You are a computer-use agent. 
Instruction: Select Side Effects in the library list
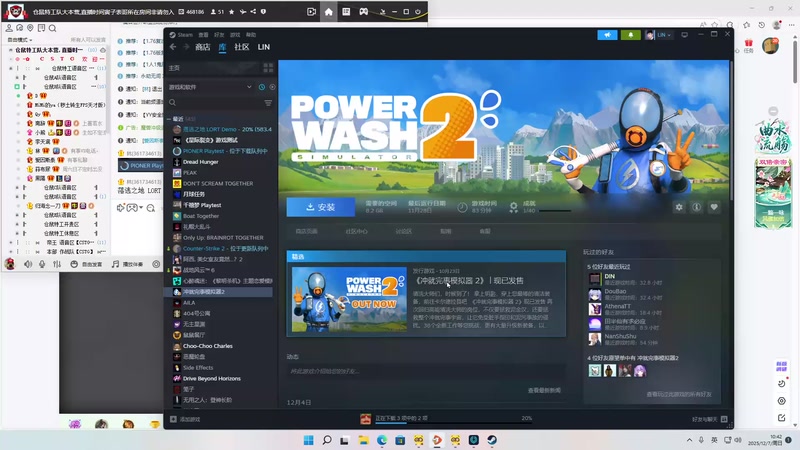coord(198,367)
